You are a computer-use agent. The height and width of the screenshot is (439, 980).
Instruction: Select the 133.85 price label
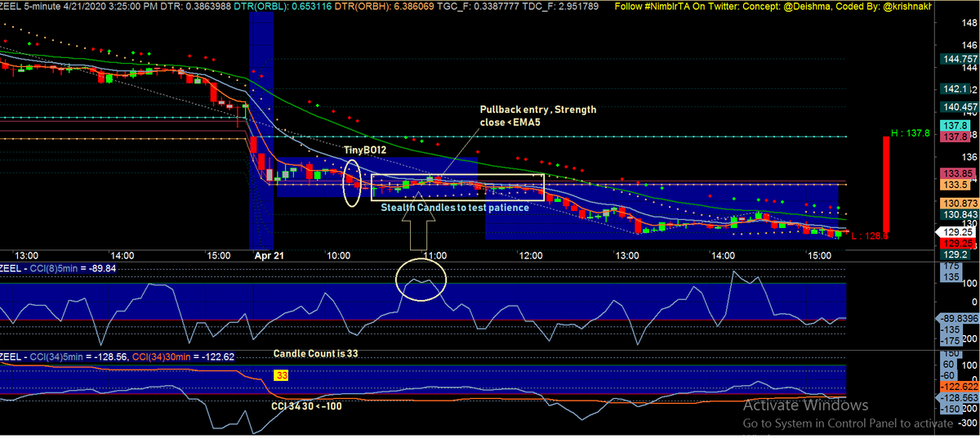[957, 173]
